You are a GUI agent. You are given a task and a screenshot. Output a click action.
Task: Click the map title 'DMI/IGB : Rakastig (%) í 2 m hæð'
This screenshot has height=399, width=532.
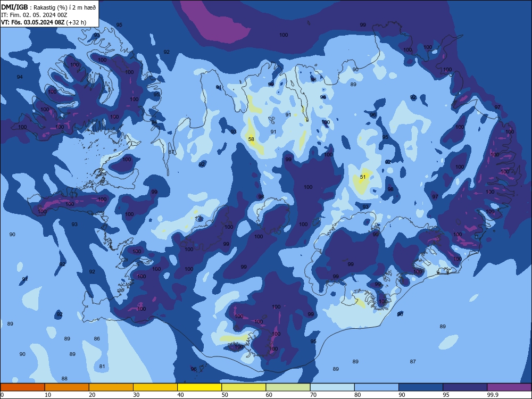click(48, 7)
